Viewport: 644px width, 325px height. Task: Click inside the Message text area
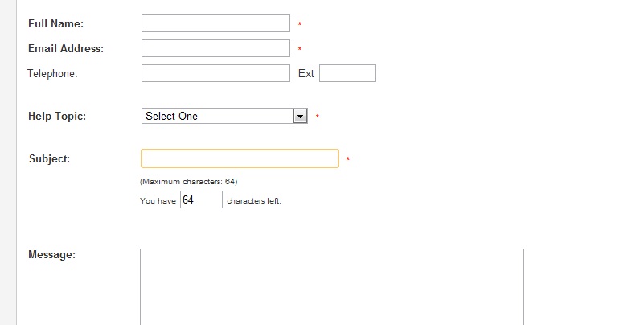coord(332,287)
